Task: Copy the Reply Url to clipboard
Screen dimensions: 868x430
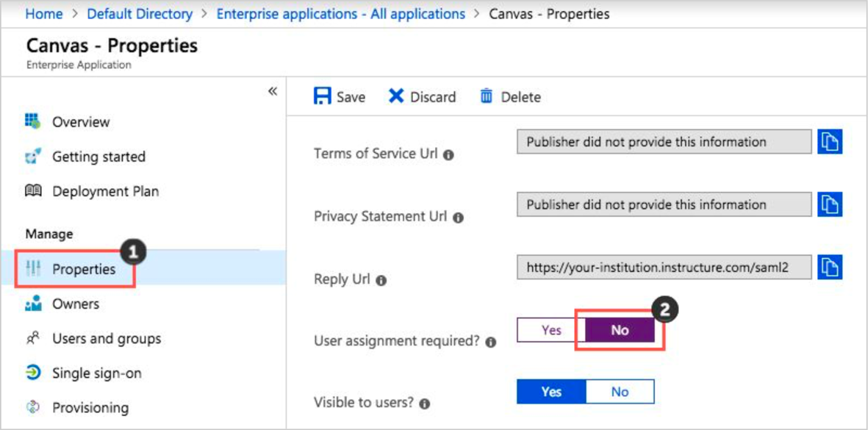Action: click(830, 268)
